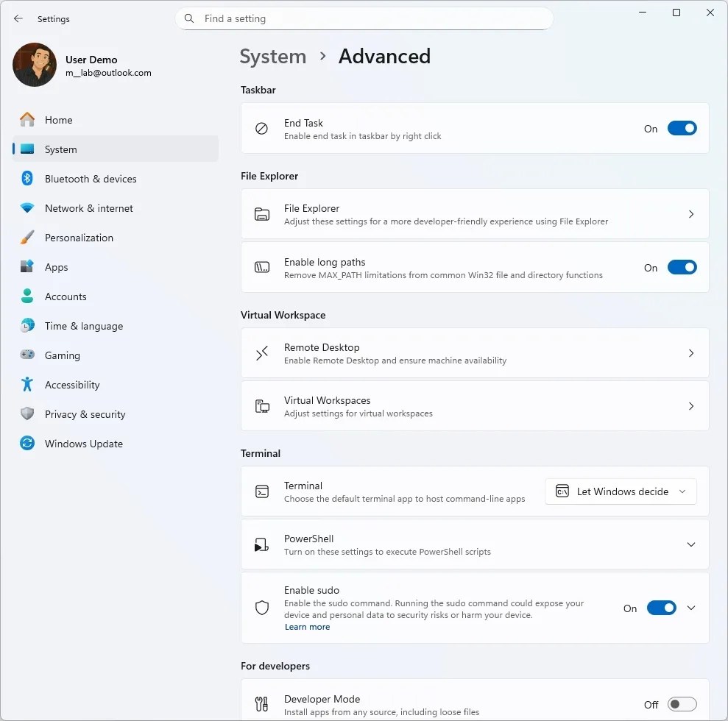This screenshot has height=721, width=728.
Task: Open the Let Windows decide terminal dropdown
Action: [621, 491]
